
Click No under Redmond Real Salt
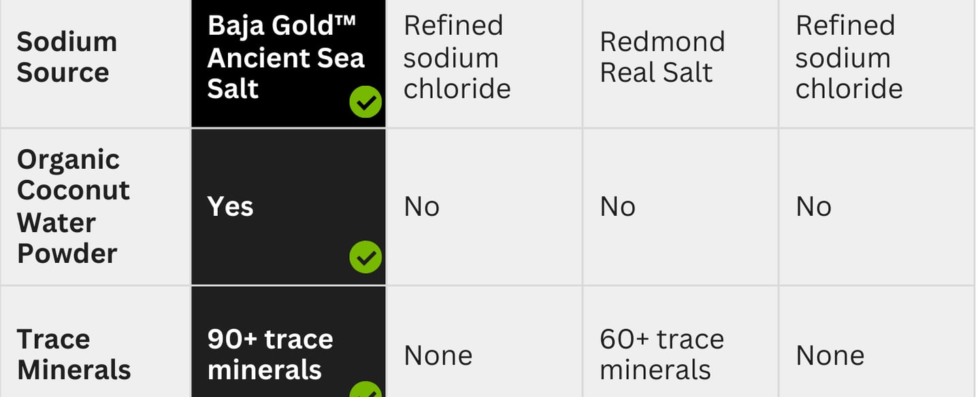coord(617,206)
